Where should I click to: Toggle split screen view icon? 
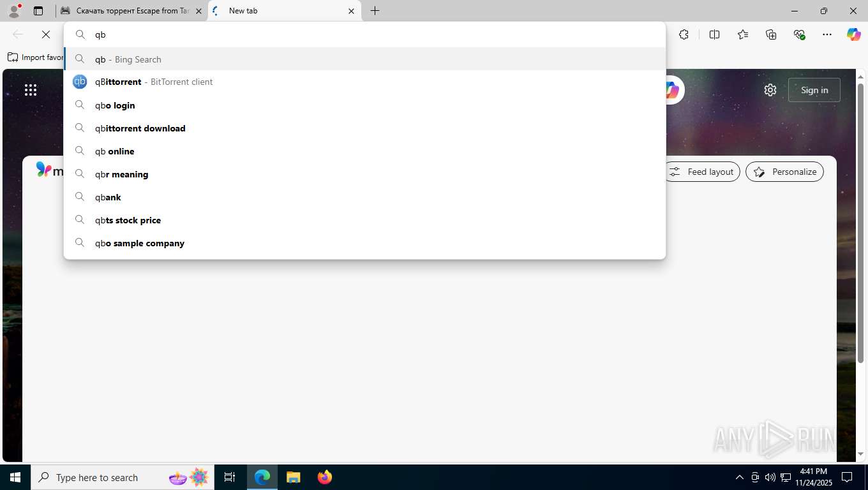tap(714, 34)
